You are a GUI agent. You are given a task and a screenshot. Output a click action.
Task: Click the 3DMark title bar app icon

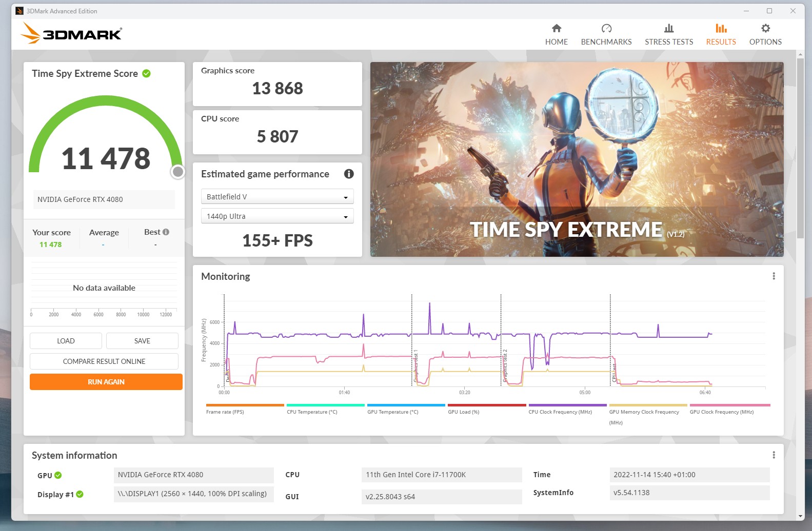(19, 11)
